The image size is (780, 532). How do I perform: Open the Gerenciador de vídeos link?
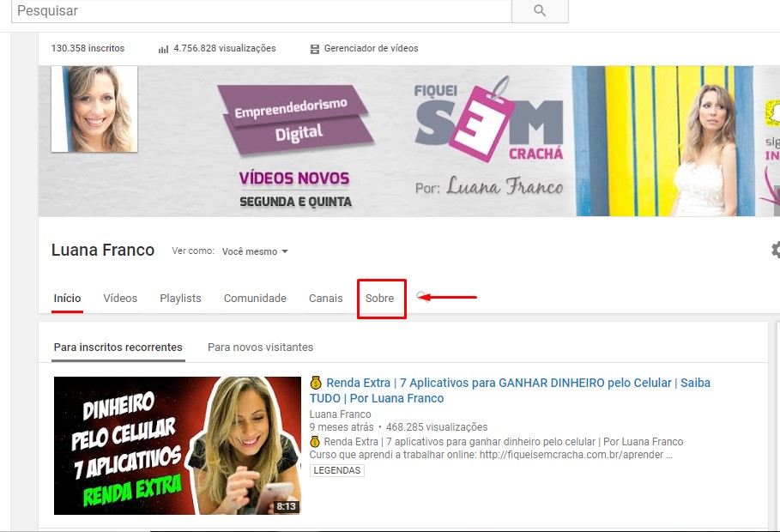click(371, 48)
